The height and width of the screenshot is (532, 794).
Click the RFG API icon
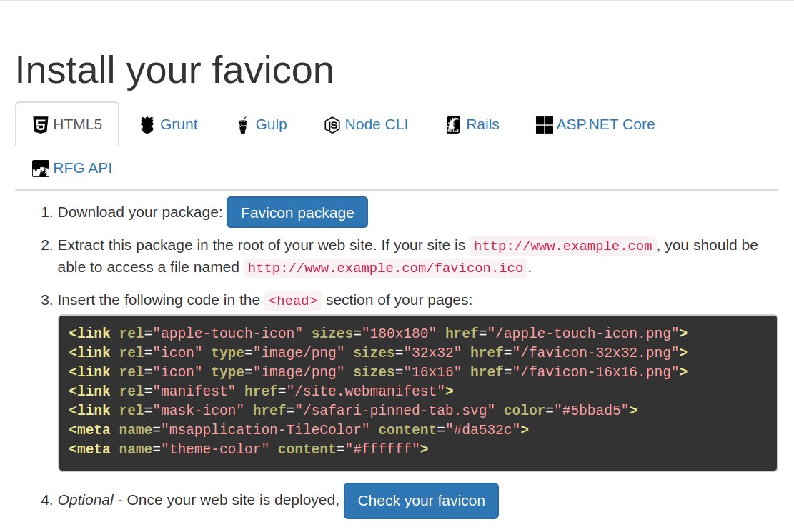[41, 168]
